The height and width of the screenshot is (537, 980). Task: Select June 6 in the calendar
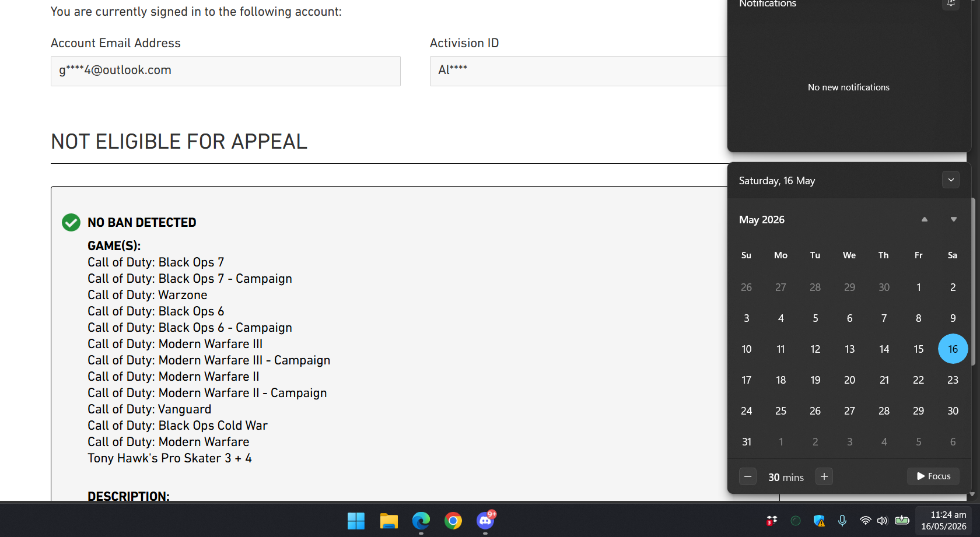(x=953, y=441)
